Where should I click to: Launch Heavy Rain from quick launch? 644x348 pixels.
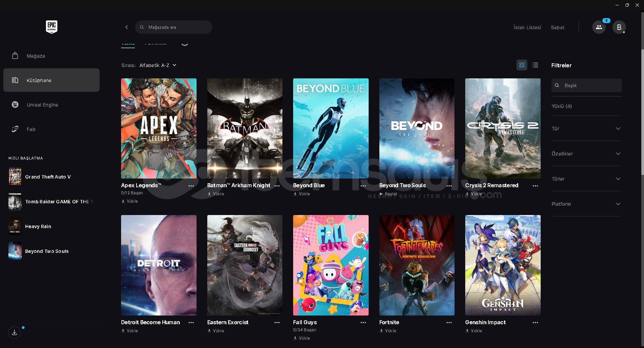point(51,226)
